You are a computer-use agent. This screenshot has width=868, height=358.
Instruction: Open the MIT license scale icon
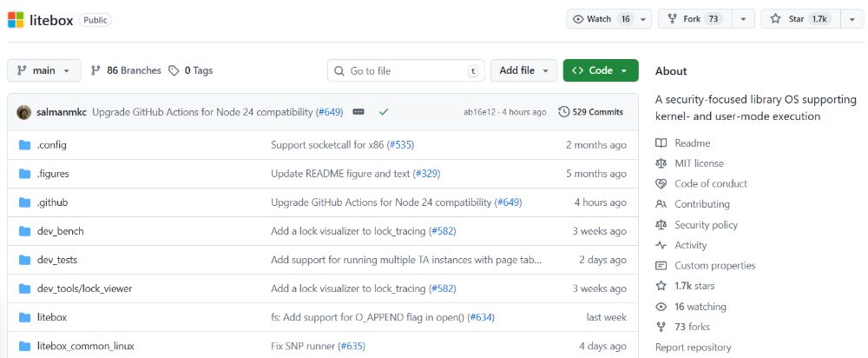(x=661, y=163)
